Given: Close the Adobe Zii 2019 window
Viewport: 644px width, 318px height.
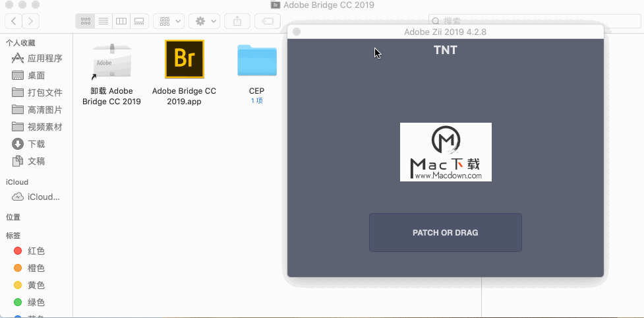Looking at the screenshot, I should click(x=297, y=32).
